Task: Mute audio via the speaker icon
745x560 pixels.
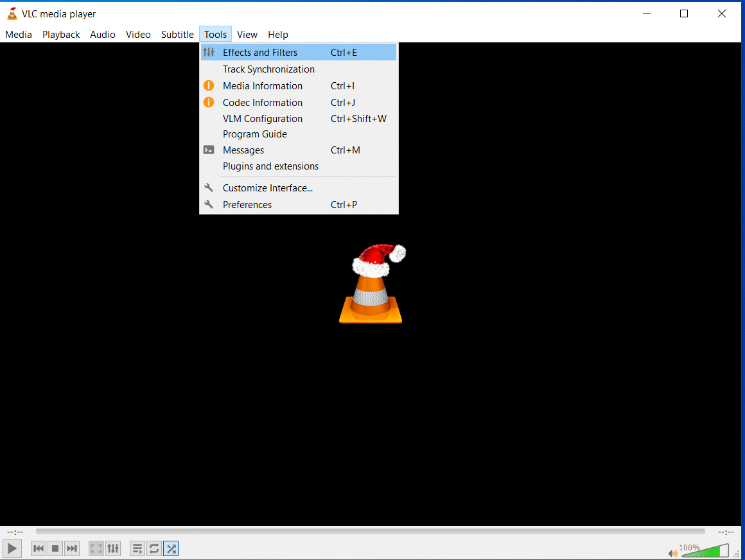Action: (672, 553)
